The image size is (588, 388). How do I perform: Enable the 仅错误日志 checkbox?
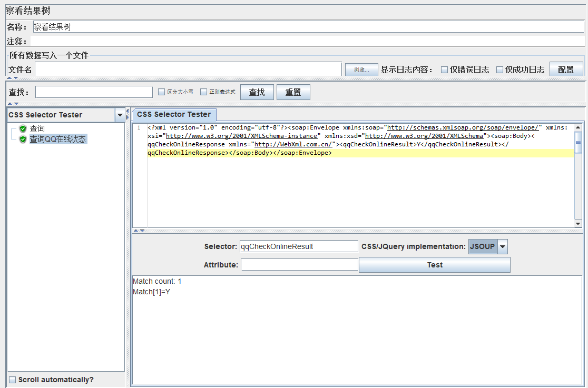coord(444,69)
